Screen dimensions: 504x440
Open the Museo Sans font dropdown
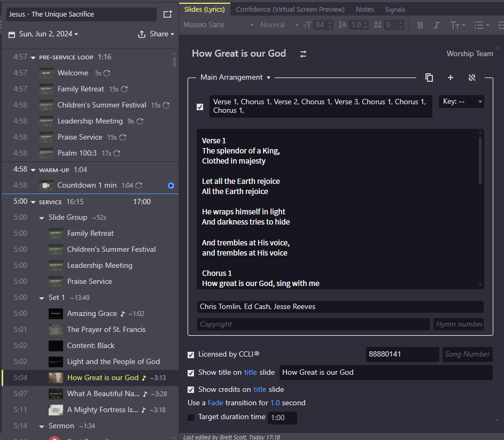[x=219, y=25]
